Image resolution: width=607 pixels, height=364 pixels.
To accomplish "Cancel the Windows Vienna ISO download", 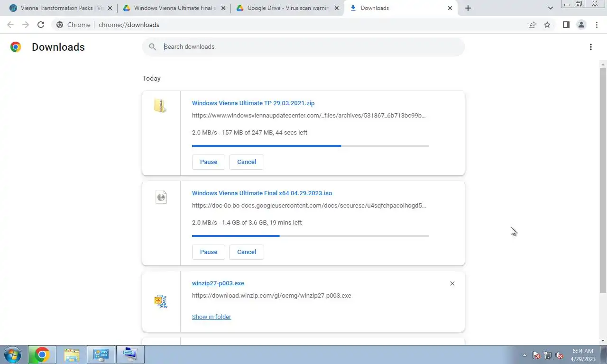I will 247,252.
